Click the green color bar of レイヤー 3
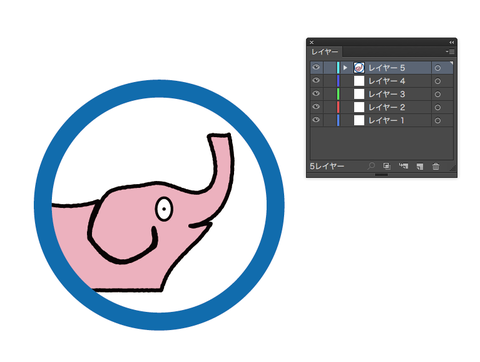 [338, 94]
